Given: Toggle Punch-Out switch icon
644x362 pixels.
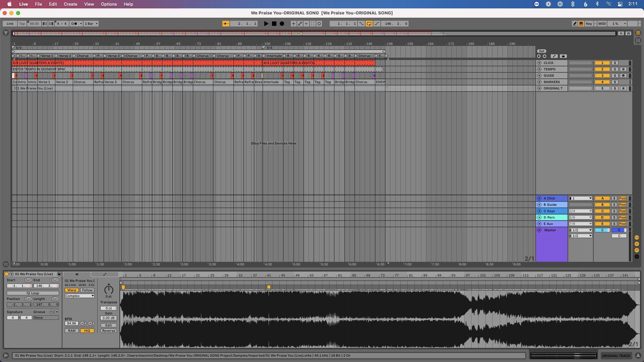Looking at the screenshot, I should click(x=377, y=24).
